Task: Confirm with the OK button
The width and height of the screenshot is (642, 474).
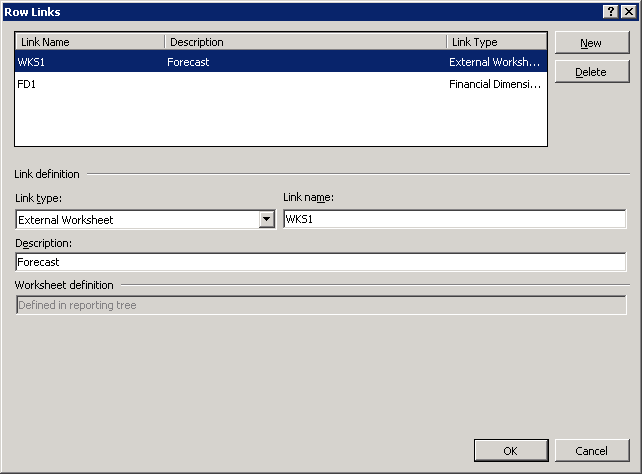Action: [510, 451]
